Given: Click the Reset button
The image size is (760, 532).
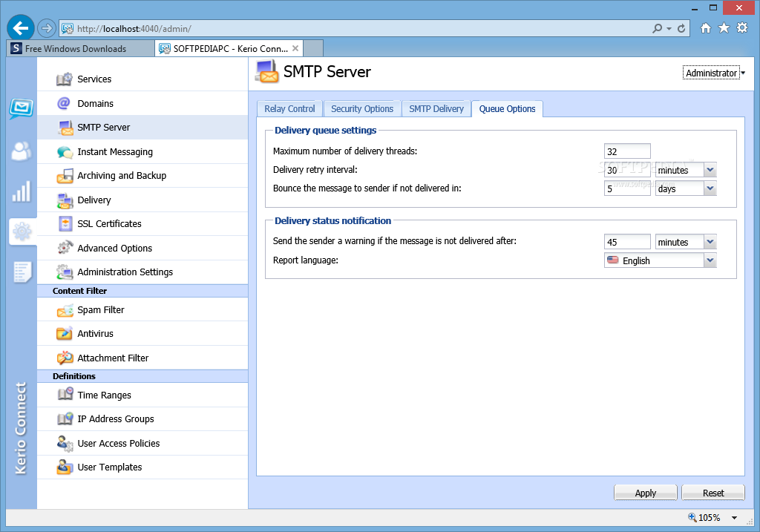Looking at the screenshot, I should pos(713,493).
